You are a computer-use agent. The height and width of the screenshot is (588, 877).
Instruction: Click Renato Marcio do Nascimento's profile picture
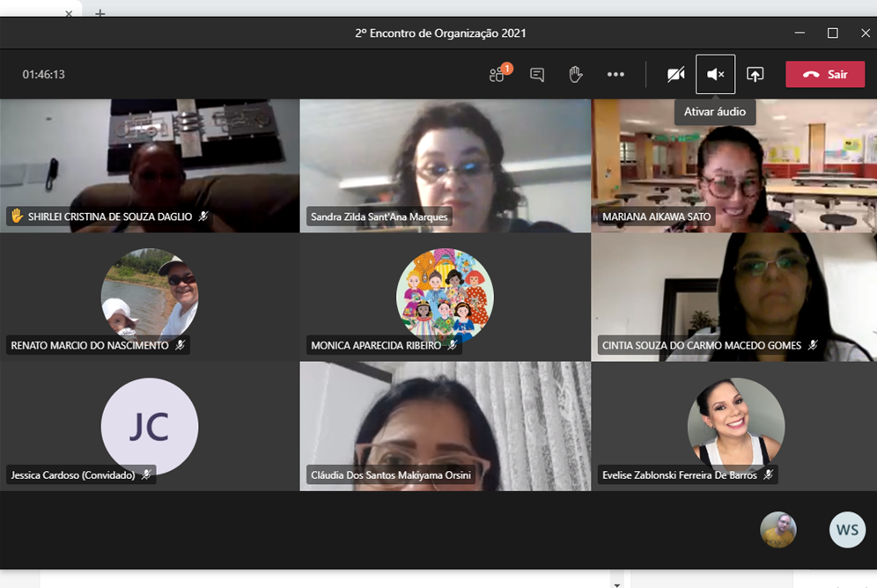pyautogui.click(x=150, y=295)
